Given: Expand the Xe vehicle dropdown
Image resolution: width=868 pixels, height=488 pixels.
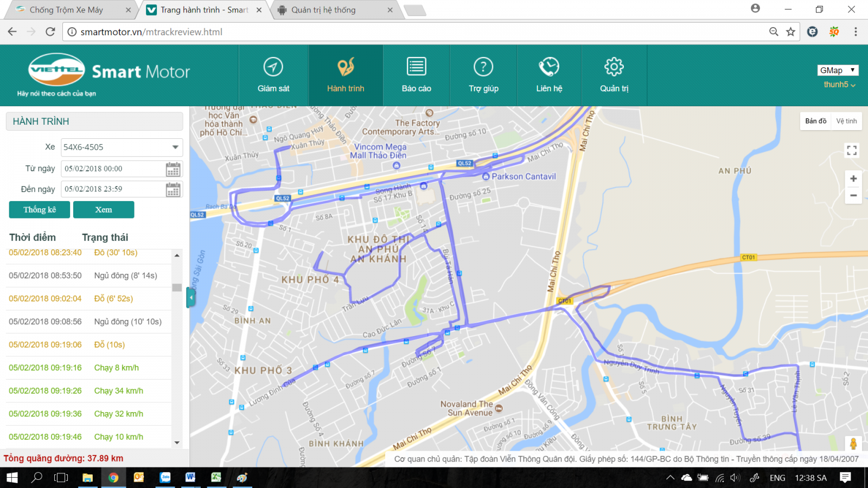Looking at the screenshot, I should [x=175, y=147].
